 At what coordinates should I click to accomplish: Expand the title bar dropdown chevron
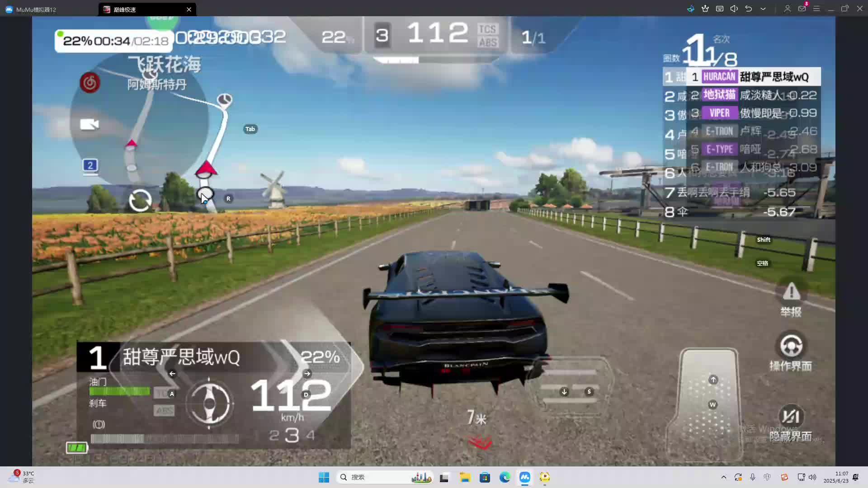coord(763,9)
